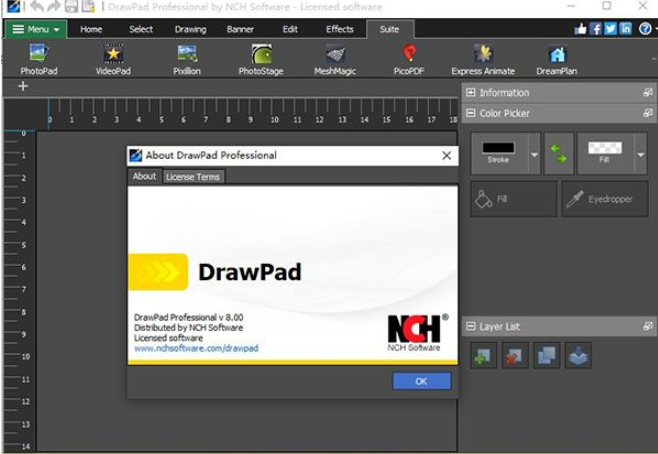Switch to the Home ribbon tab
The width and height of the screenshot is (658, 454).
[91, 29]
